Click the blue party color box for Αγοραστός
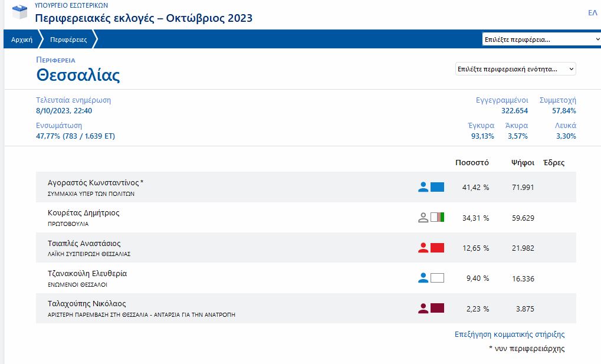The image size is (601, 364). 437,187
